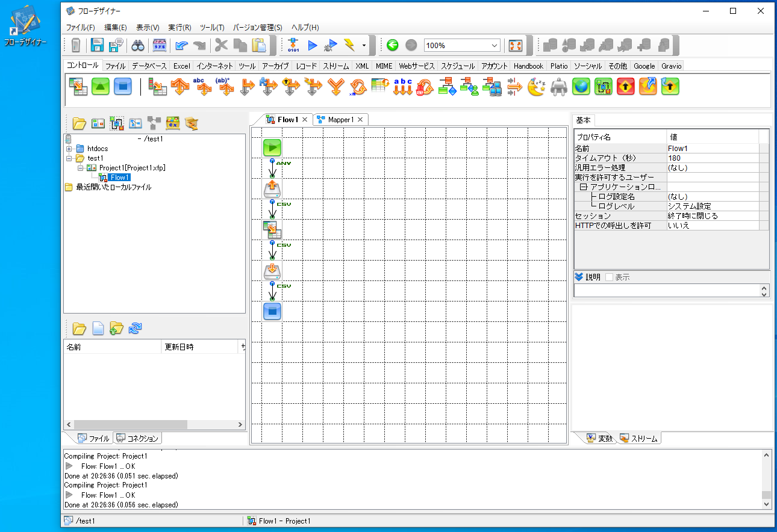Screen dimensions: 777x532
Task: Click the 更新日時 column header
Action: pos(199,347)
